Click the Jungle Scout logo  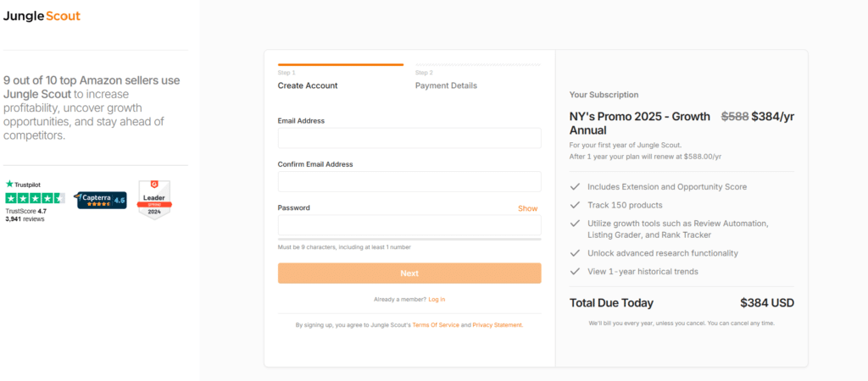pos(42,16)
